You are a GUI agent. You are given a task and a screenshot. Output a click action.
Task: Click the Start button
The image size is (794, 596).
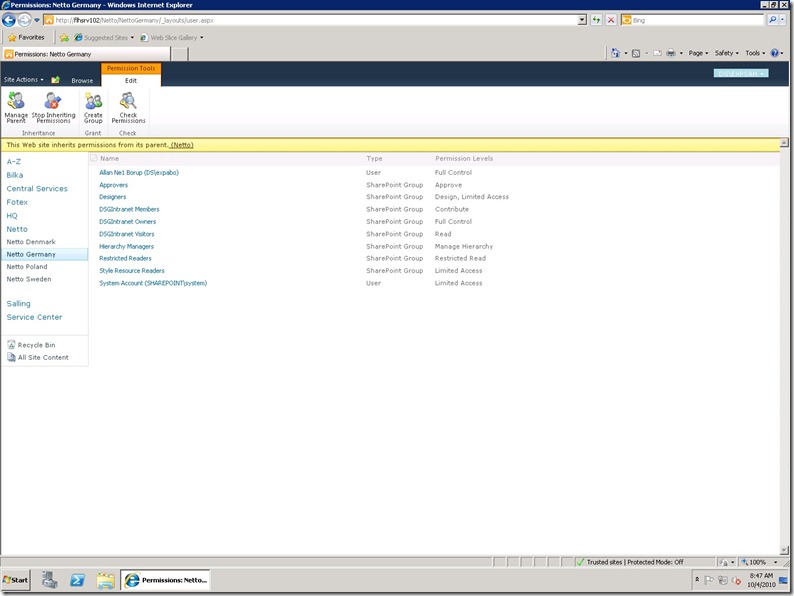[x=16, y=580]
